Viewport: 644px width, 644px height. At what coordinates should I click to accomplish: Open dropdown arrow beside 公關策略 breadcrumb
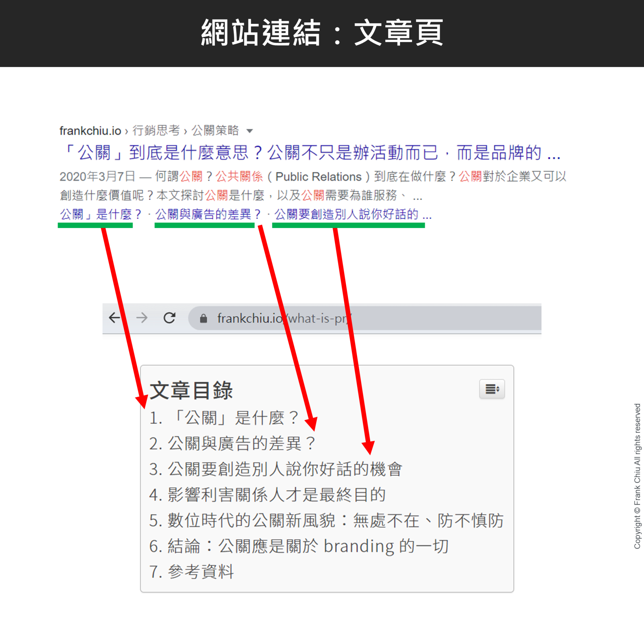pos(249,131)
